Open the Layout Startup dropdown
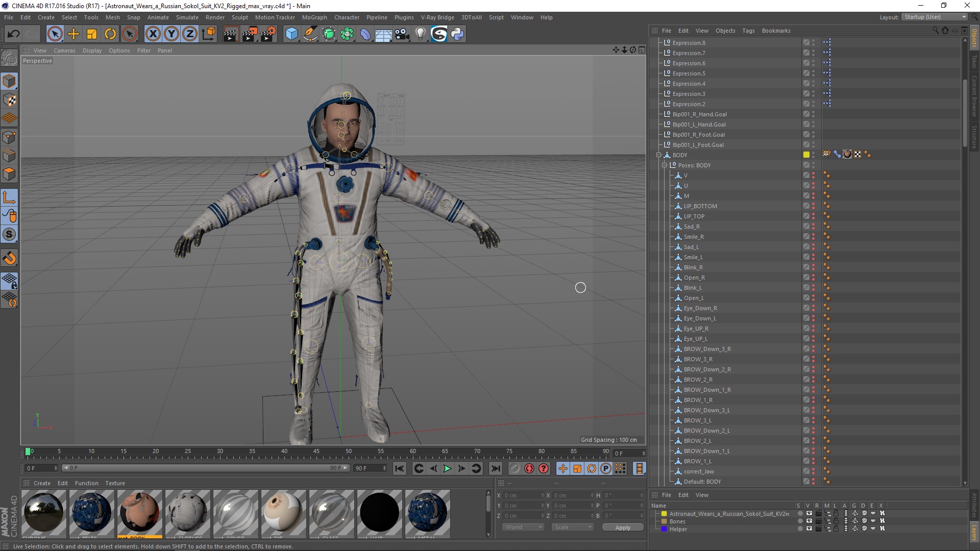The width and height of the screenshot is (980, 551). 935,17
